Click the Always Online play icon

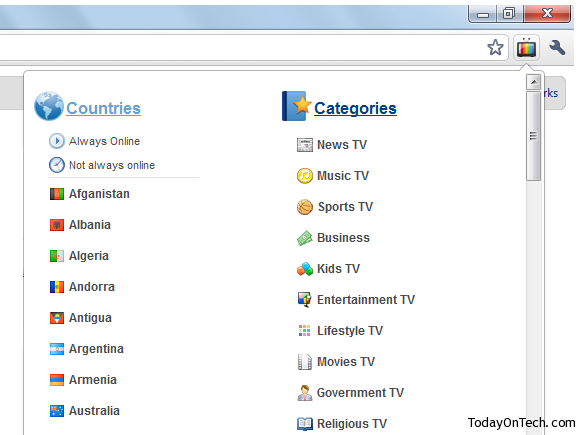click(57, 141)
